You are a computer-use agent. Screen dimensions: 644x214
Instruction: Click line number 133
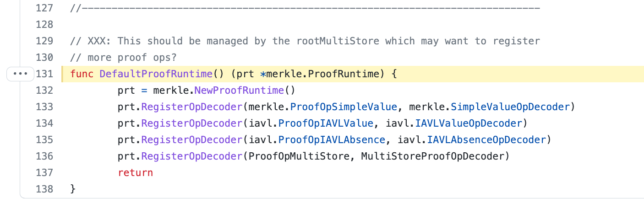(x=44, y=107)
